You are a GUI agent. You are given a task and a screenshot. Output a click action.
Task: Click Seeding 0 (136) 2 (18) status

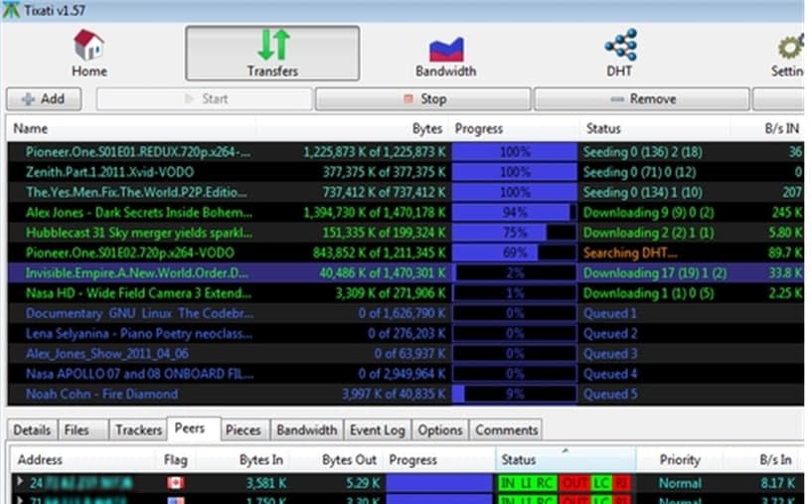click(x=643, y=152)
